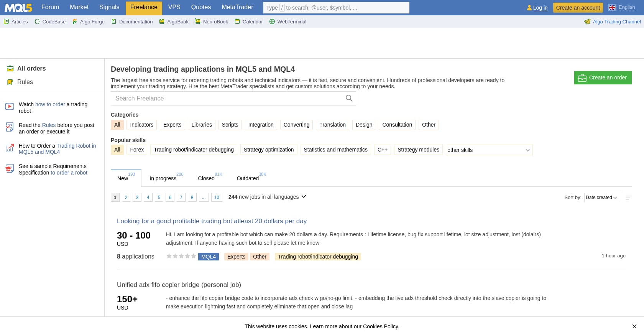The width and height of the screenshot is (644, 336).
Task: Filter by the Integration category
Action: click(261, 125)
